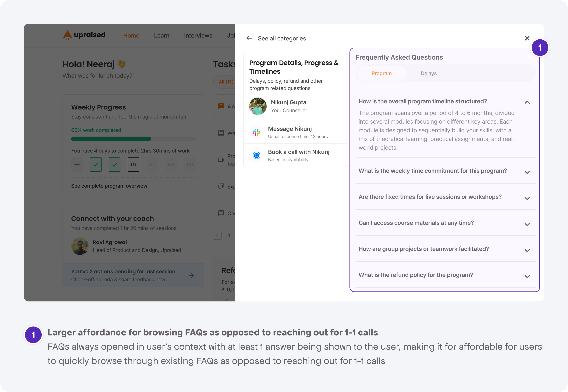Click the Nikunj Gupta counsellor name
Viewport: 568px width, 392px height.
pos(289,102)
